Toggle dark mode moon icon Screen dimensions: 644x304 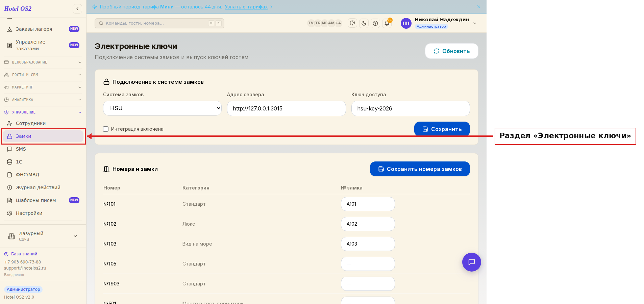click(364, 23)
